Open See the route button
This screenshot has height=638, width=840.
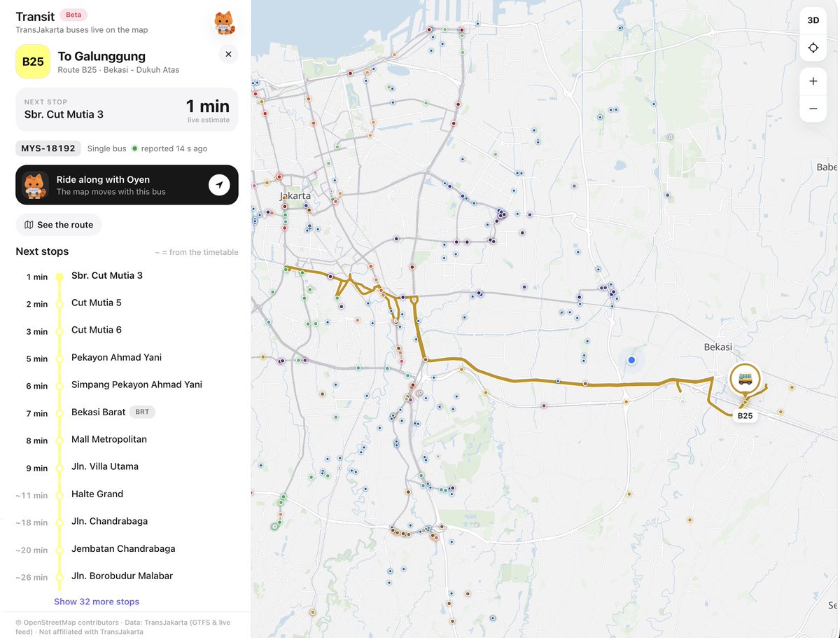point(59,225)
